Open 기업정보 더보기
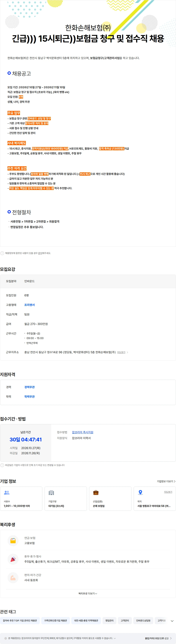The width and height of the screenshot is (176, 644). 166,481
